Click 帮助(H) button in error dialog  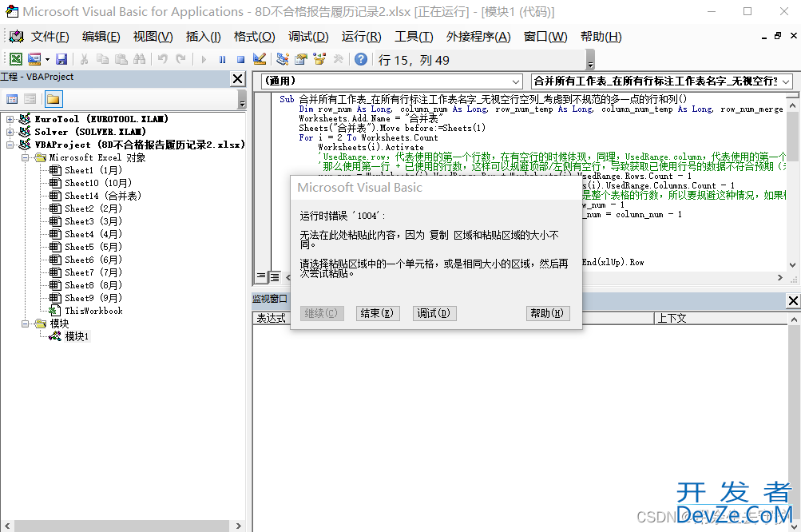coord(547,313)
